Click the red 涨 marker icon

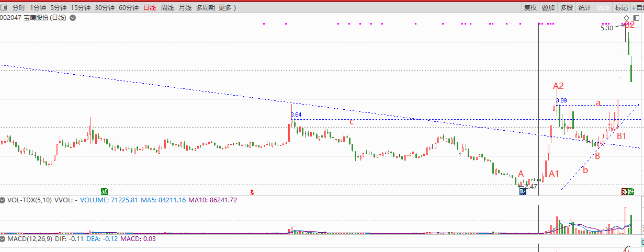tap(624, 191)
